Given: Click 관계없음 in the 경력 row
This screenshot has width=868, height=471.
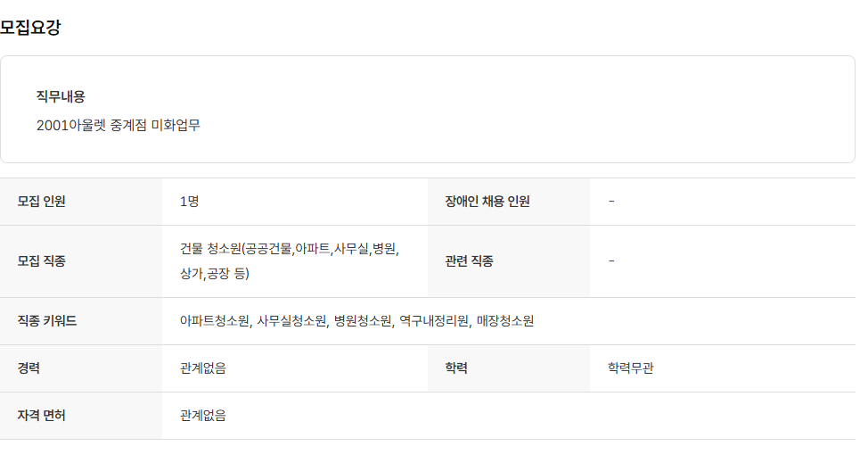Looking at the screenshot, I should click(202, 368).
